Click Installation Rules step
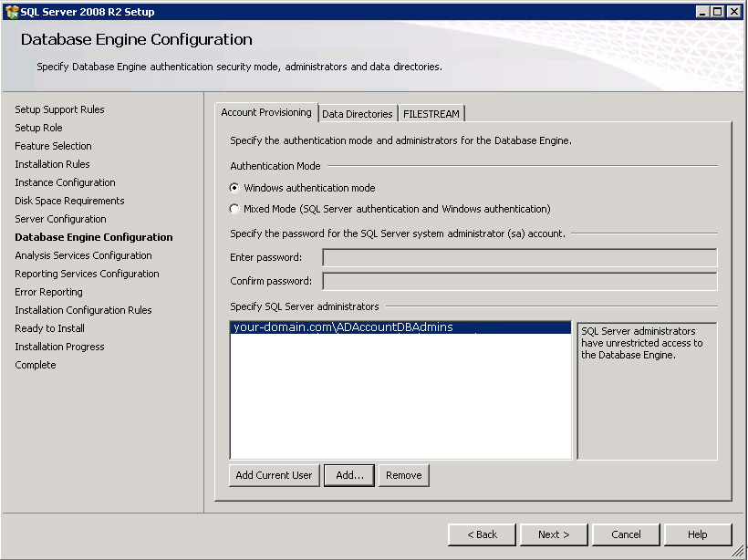The image size is (748, 560). coord(53,164)
